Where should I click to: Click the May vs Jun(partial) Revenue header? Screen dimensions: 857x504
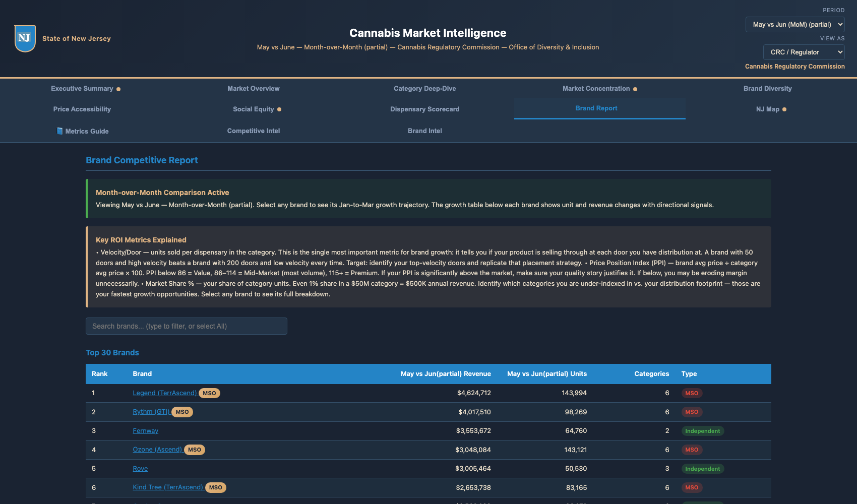[x=446, y=374]
